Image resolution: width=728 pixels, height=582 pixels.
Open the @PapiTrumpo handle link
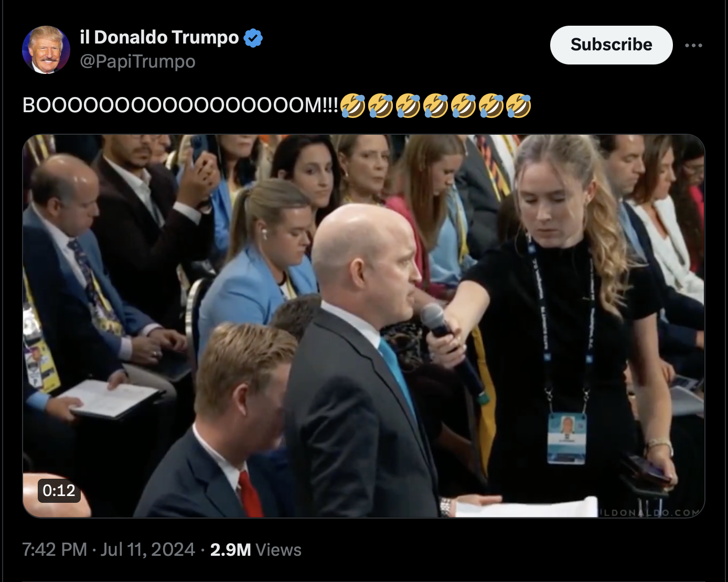pos(137,61)
